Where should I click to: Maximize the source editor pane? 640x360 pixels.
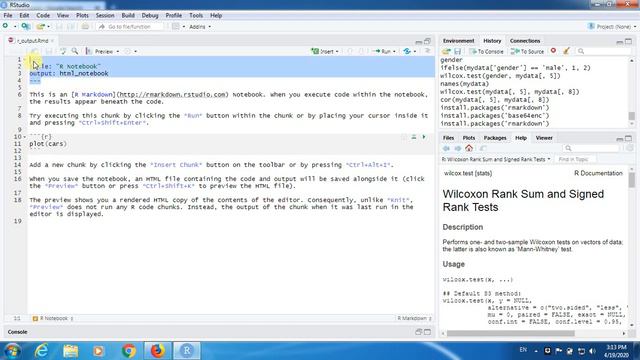(x=427, y=41)
